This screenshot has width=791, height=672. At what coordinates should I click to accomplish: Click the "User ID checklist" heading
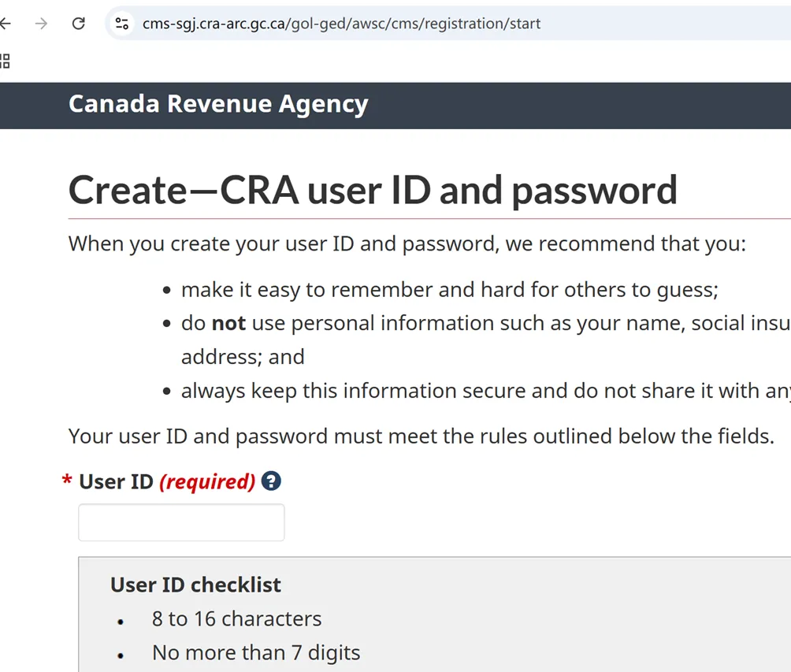(x=195, y=585)
